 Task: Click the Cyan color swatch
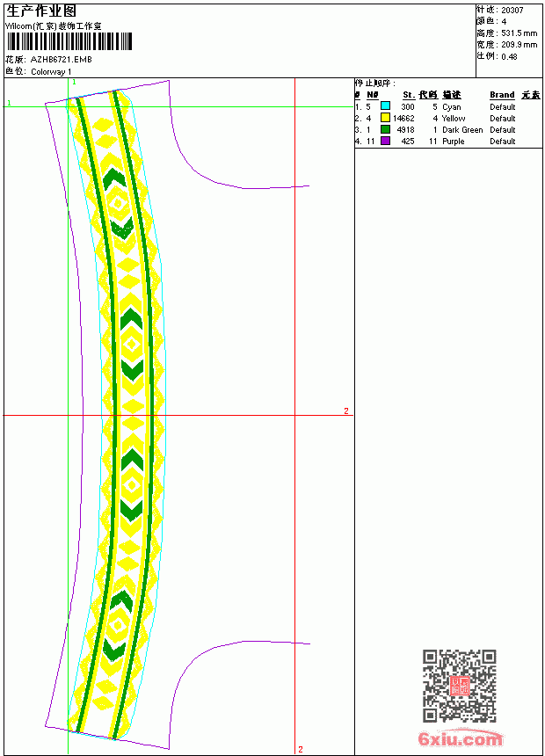pyautogui.click(x=385, y=106)
